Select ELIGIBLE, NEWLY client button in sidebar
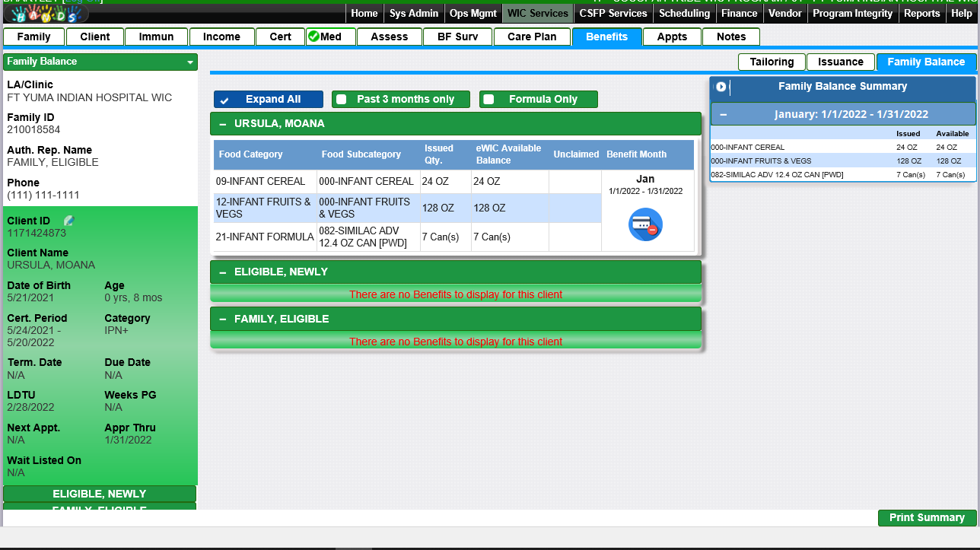This screenshot has width=980, height=550. tap(99, 494)
